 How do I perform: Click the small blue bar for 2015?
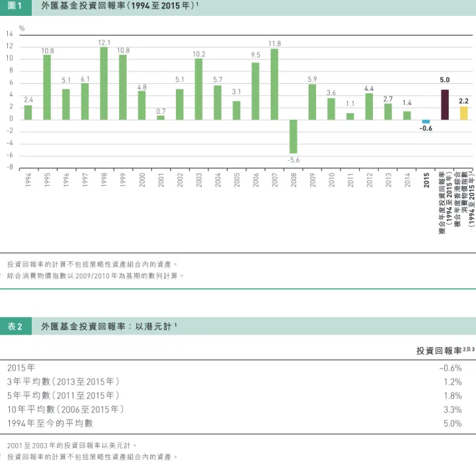pyautogui.click(x=426, y=122)
